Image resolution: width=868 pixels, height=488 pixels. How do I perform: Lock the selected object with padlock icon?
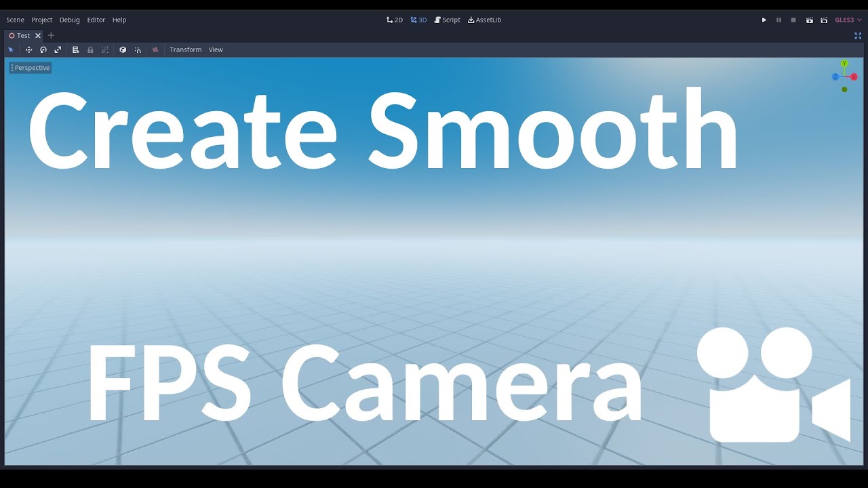(x=90, y=49)
